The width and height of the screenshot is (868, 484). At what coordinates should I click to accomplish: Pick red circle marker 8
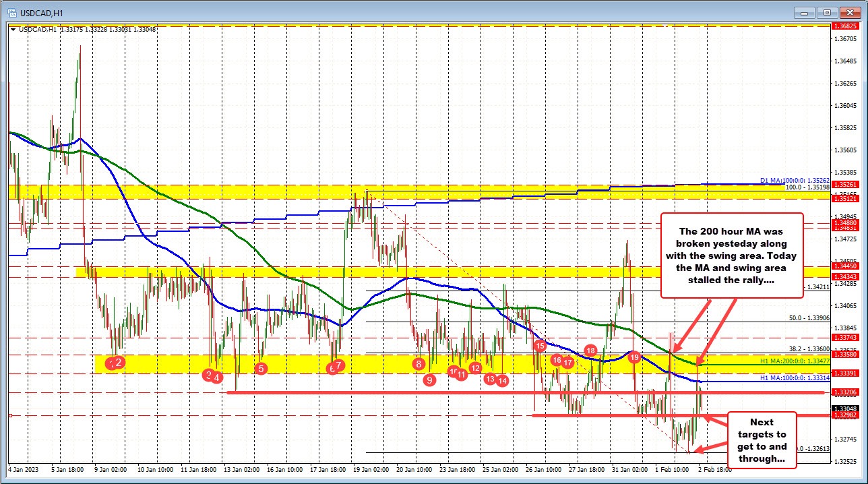click(x=419, y=364)
